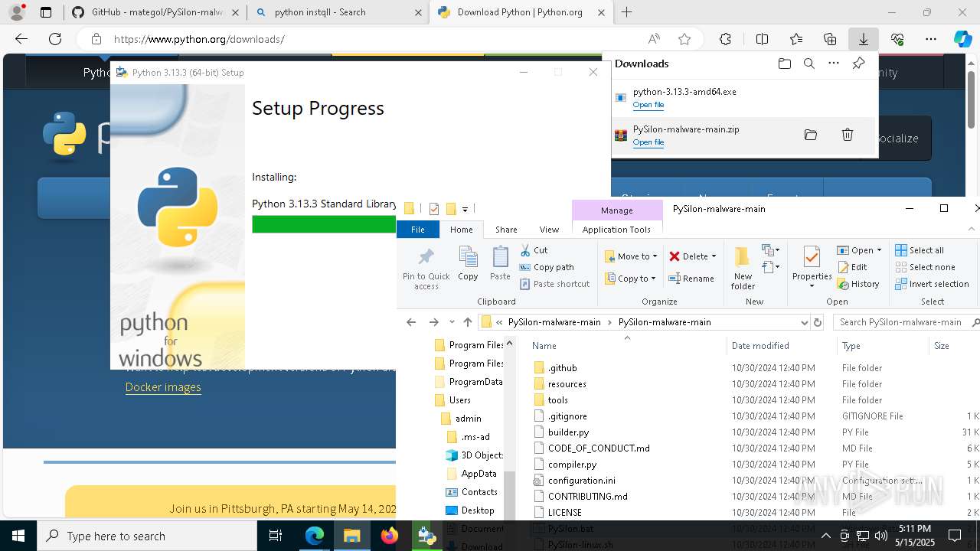
Task: Click Paste in Explorer ribbon
Action: pyautogui.click(x=500, y=264)
